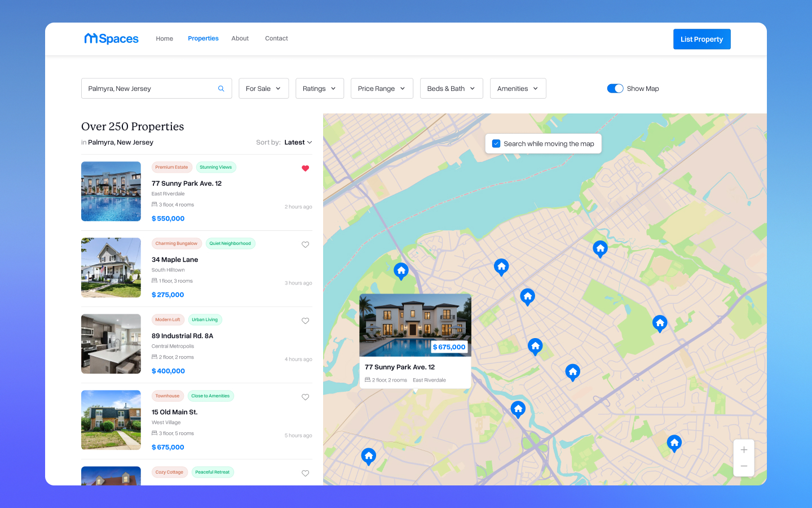Open the 89 Industrial Rd. kitchen thumbnail
Viewport: 812px width, 508px height.
(x=111, y=344)
